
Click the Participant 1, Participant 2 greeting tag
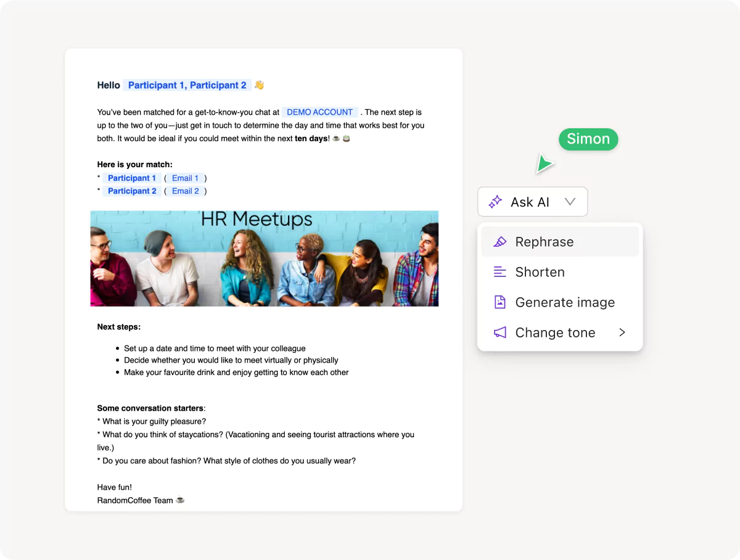(x=187, y=85)
